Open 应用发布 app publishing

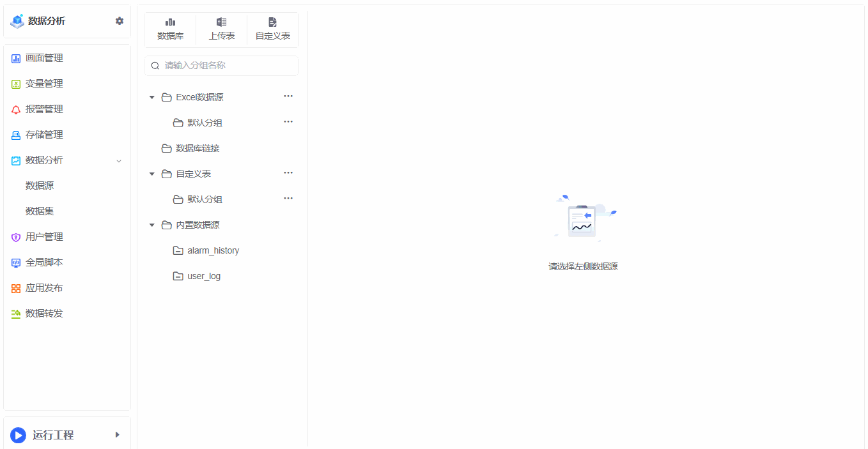(45, 288)
